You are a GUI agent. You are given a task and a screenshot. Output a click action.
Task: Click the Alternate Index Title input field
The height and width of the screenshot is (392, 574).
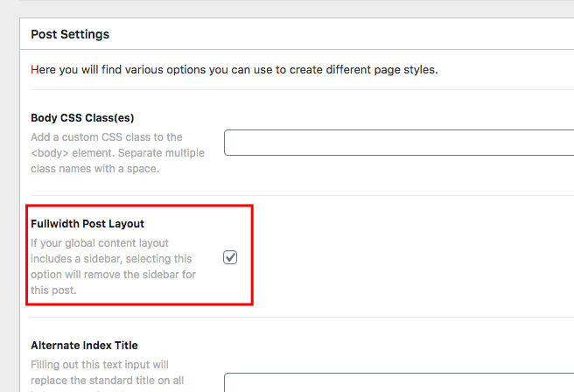399,382
